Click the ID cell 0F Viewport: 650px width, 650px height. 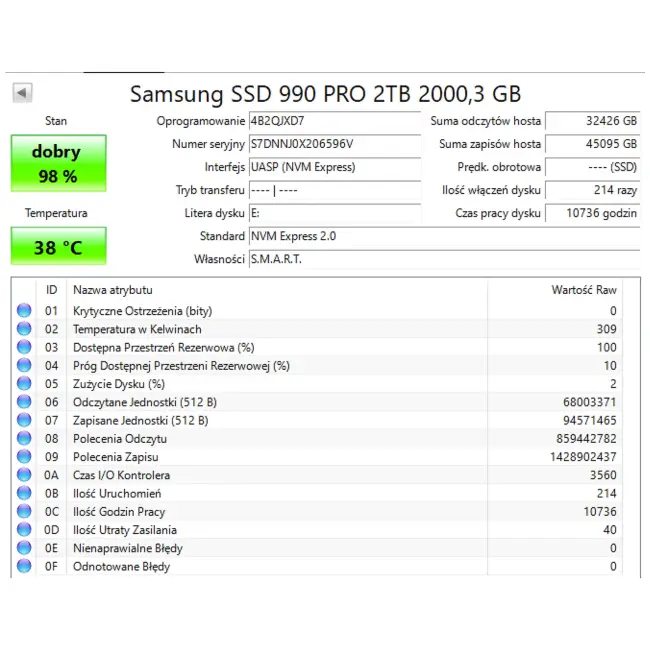(x=51, y=566)
